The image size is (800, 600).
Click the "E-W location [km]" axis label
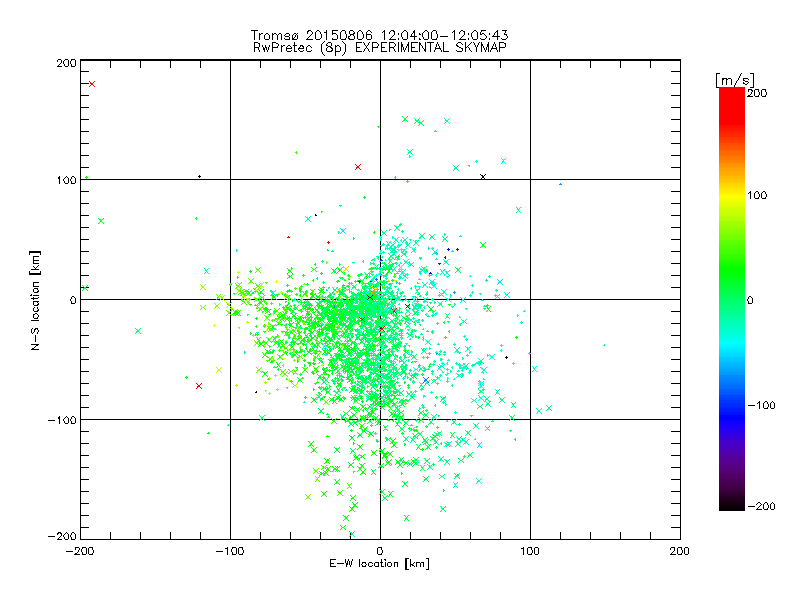(379, 564)
